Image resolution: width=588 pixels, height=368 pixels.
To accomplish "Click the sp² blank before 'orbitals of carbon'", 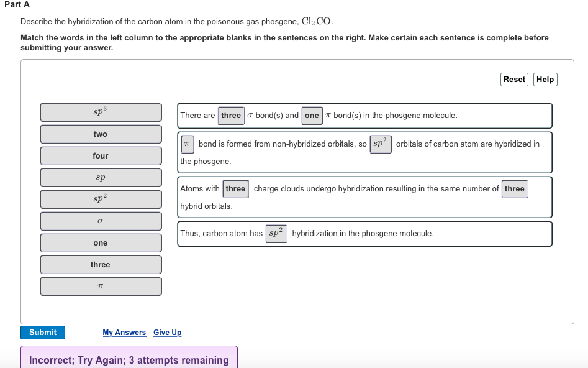I will point(381,144).
